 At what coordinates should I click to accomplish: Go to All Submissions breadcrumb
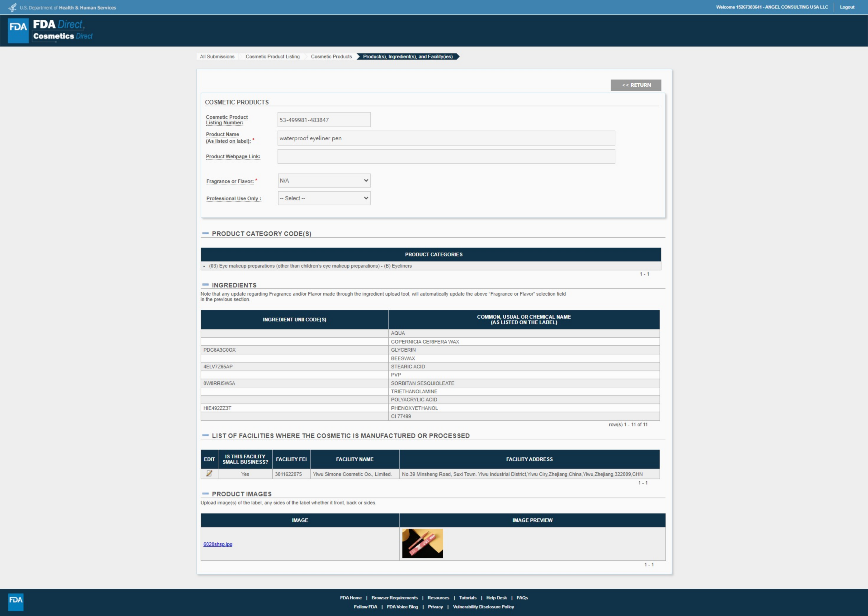click(217, 56)
